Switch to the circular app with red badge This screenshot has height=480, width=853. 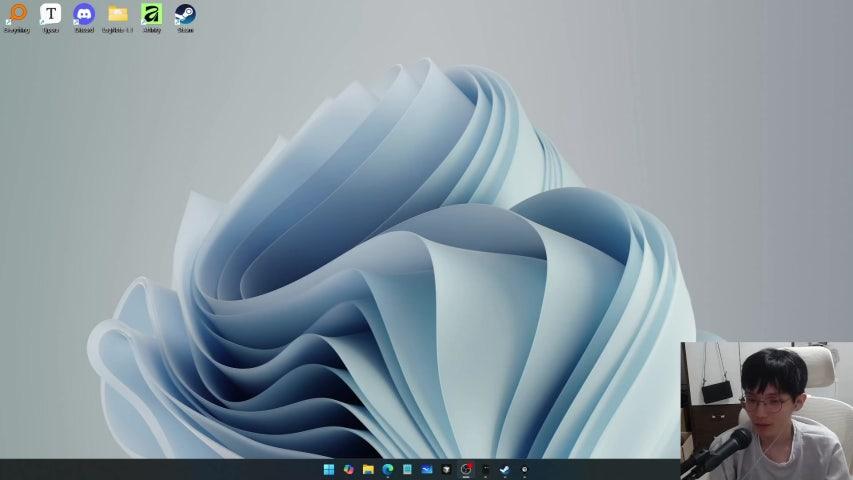tap(466, 469)
